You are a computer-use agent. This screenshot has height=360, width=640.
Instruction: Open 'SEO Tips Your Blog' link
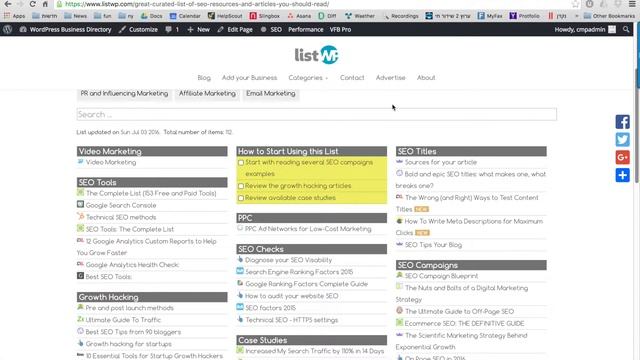tap(433, 245)
